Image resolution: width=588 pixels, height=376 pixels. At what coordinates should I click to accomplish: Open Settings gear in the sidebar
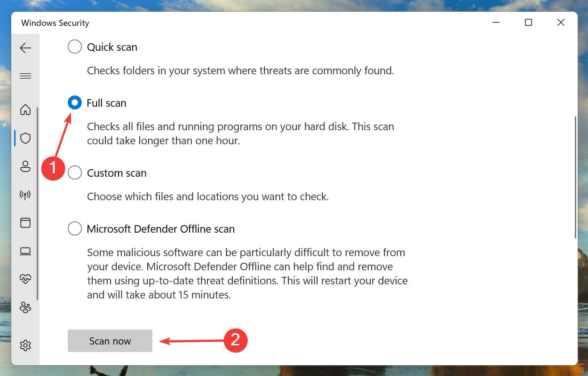pyautogui.click(x=25, y=345)
